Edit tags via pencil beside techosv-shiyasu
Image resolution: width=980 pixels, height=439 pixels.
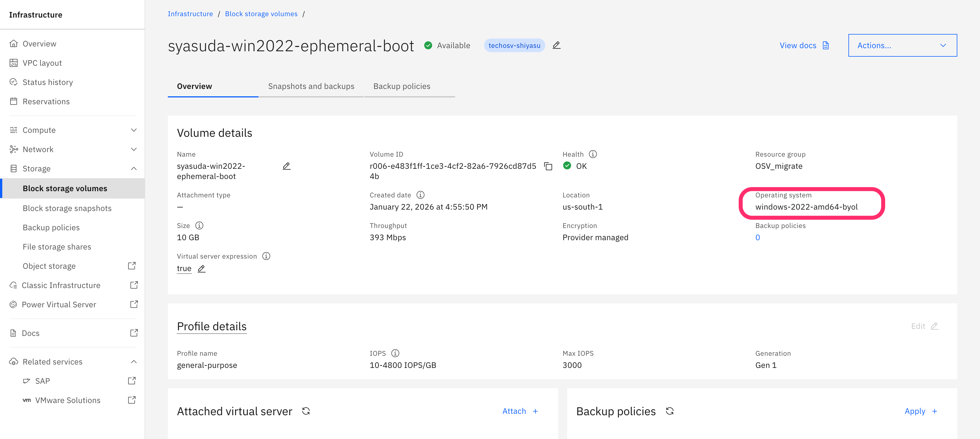click(556, 45)
